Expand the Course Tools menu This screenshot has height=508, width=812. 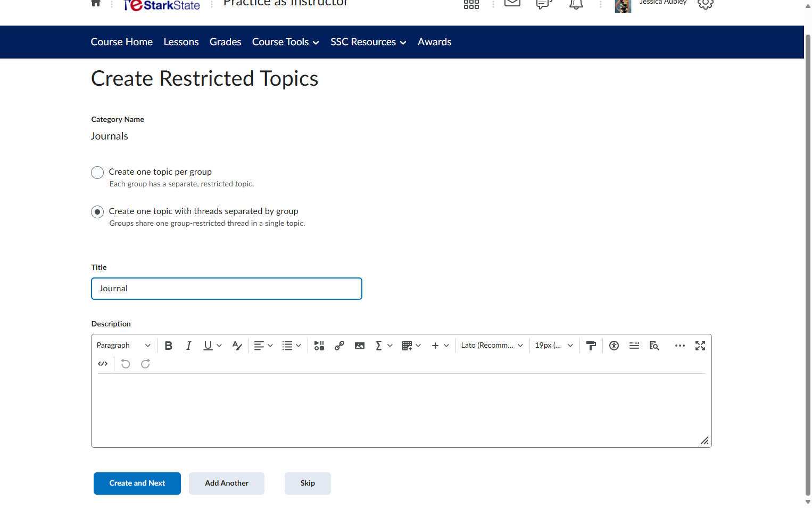286,42
